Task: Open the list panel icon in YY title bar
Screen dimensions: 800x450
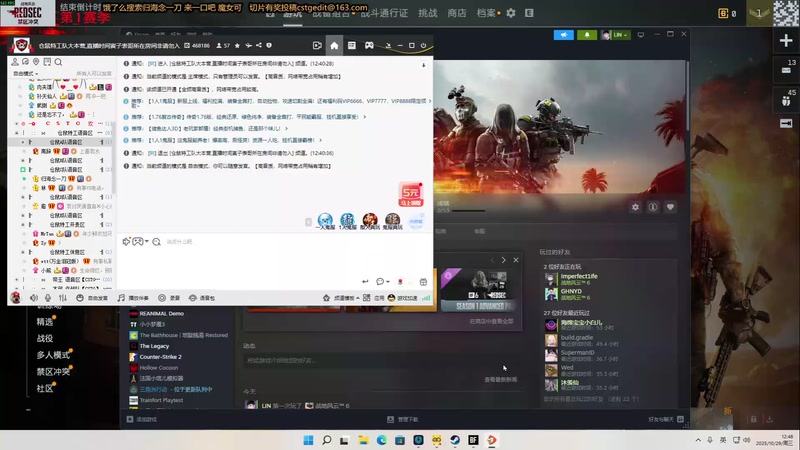Action: 352,45
